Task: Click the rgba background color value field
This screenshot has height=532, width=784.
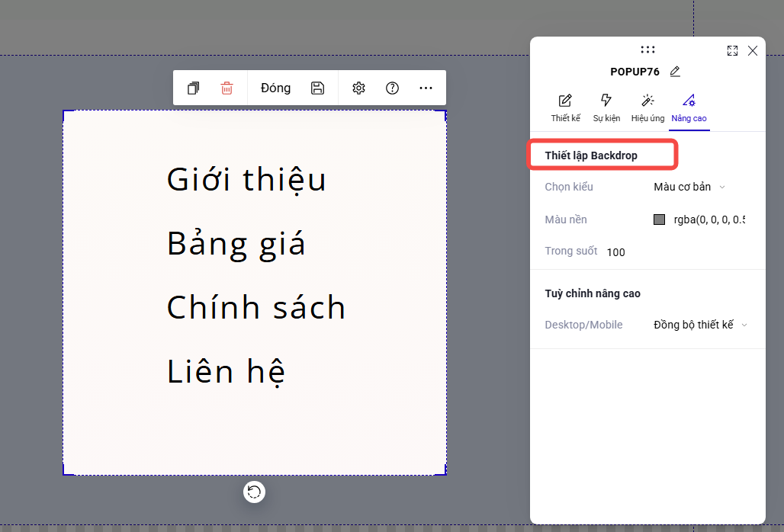Action: [709, 220]
